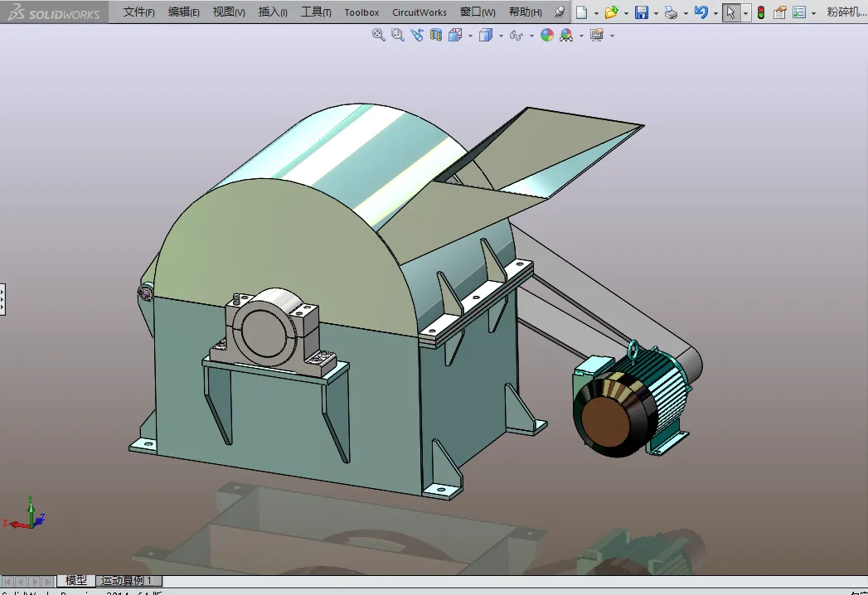Screen dimensions: 868x595
Task: Open the 工具(T) menu
Action: click(315, 12)
